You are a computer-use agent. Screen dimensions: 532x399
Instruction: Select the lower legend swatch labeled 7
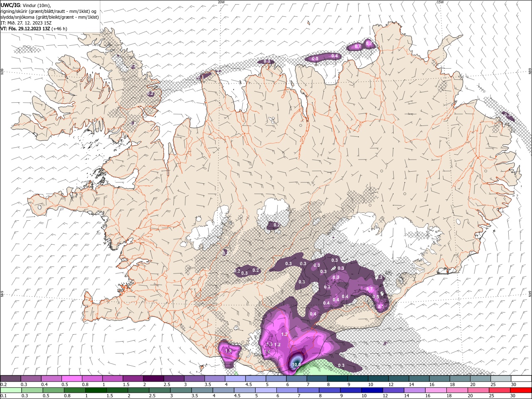pyautogui.click(x=308, y=390)
